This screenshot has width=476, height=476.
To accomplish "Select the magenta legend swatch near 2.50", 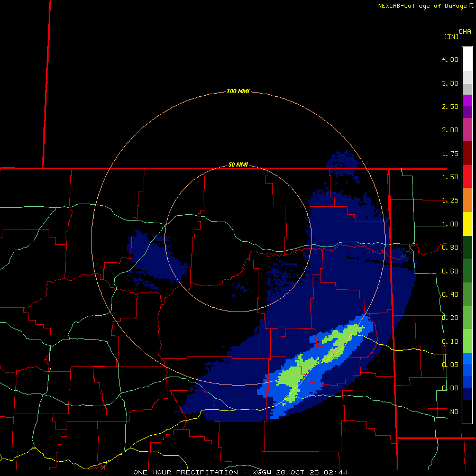I will pyautogui.click(x=467, y=100).
